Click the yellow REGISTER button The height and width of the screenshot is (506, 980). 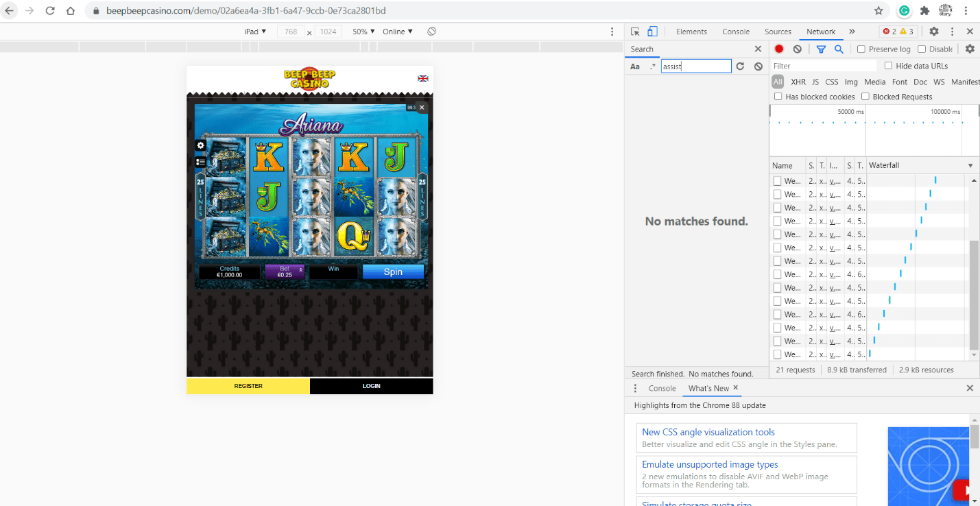coord(248,386)
